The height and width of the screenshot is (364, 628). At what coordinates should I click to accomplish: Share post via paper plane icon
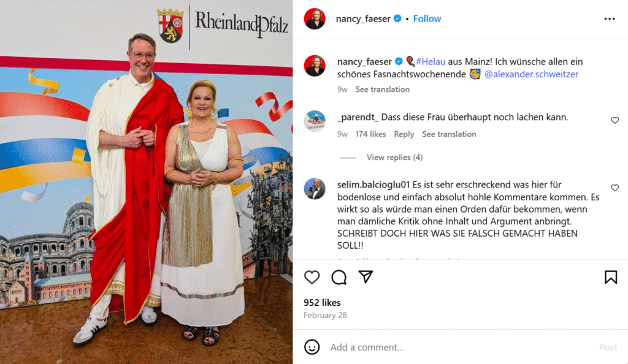click(366, 277)
